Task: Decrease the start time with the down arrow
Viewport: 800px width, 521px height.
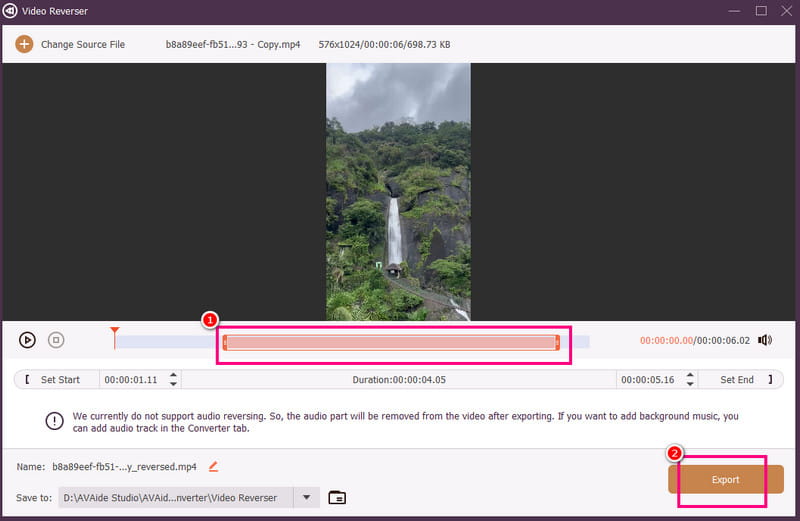Action: [x=174, y=384]
